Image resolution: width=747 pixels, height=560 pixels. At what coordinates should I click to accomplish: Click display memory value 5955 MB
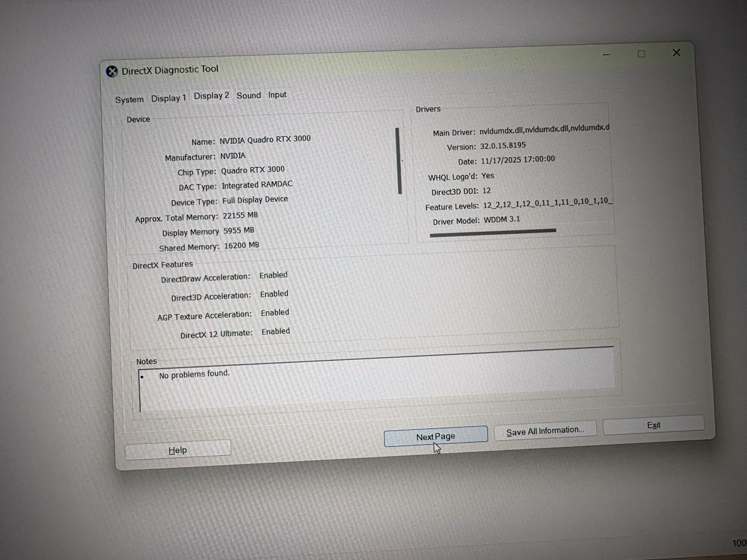pyautogui.click(x=239, y=231)
